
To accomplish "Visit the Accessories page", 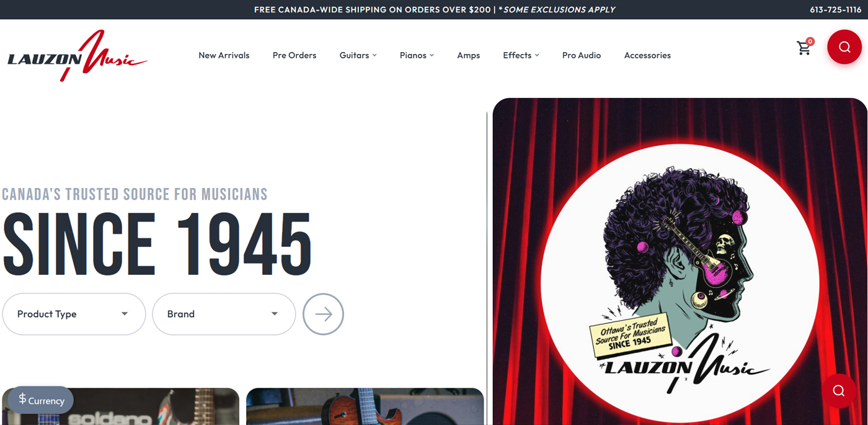I will coord(647,55).
